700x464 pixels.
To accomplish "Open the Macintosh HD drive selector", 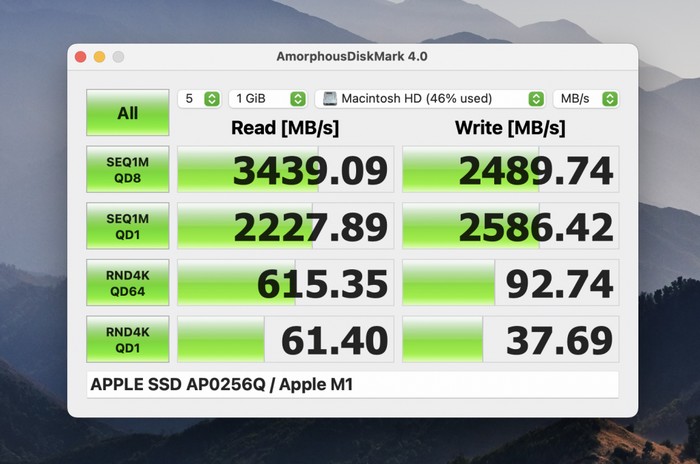I will 430,99.
